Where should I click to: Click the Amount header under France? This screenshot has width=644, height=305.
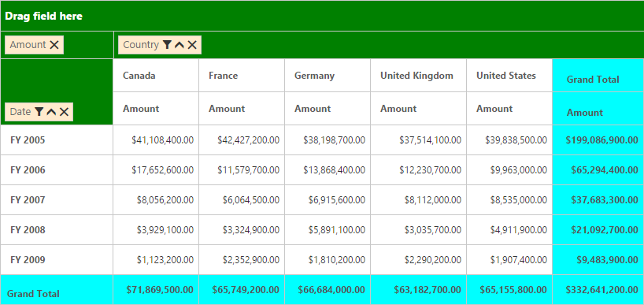[242, 109]
